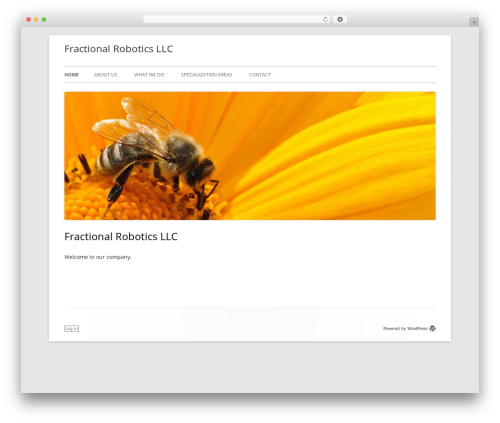
Task: Select the Home menu item
Action: tap(71, 75)
